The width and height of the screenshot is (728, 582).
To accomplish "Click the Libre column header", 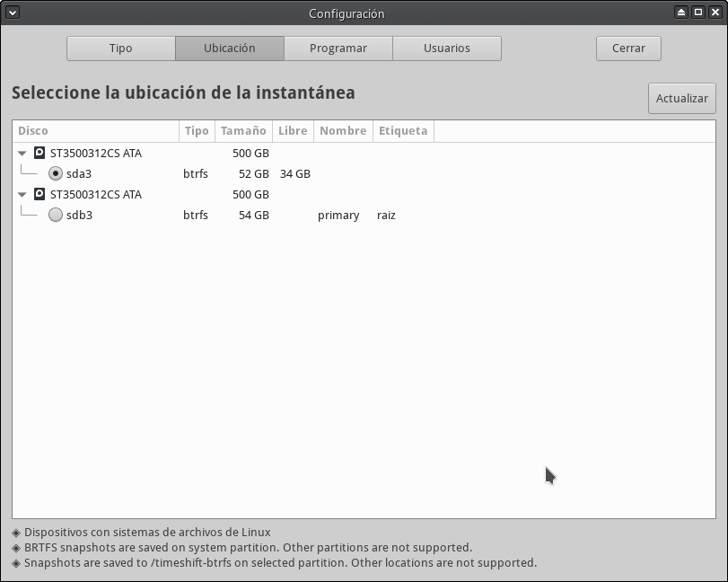I will tap(293, 131).
